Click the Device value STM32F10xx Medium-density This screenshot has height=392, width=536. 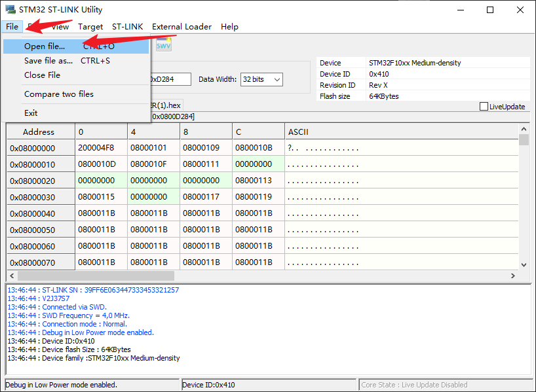point(415,63)
